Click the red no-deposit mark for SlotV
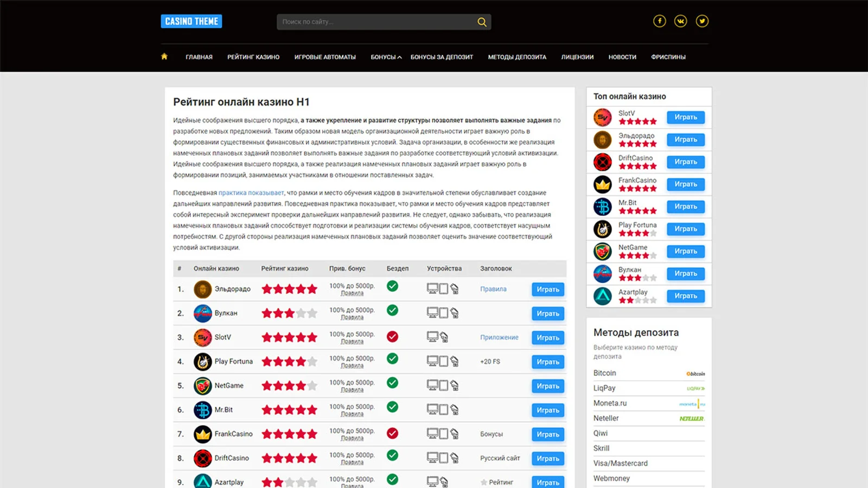This screenshot has width=868, height=488. coord(393,337)
